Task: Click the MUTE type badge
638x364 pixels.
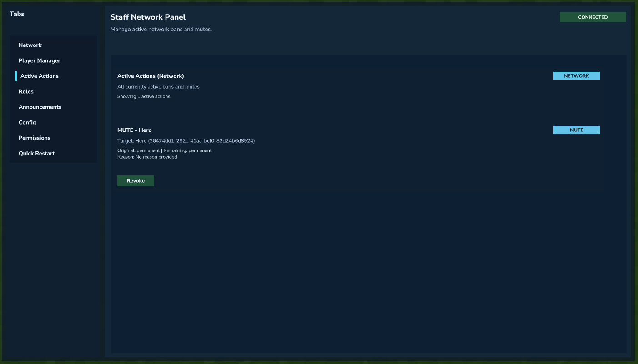Action: click(x=576, y=130)
